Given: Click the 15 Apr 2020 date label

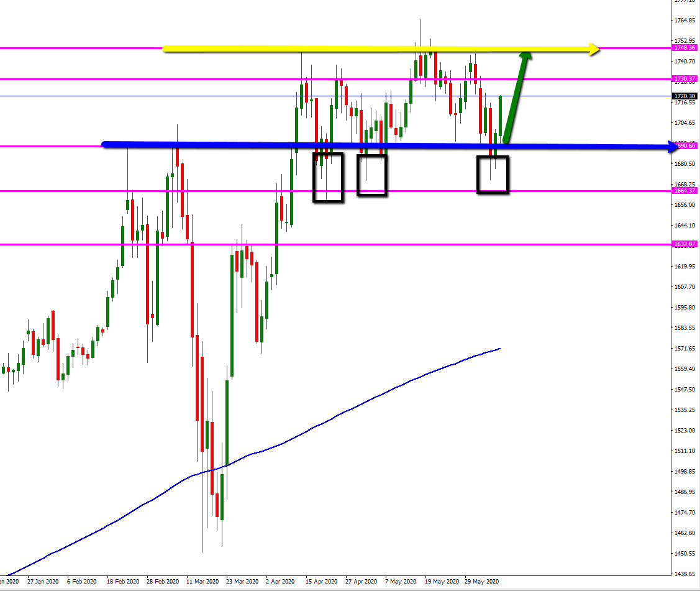Looking at the screenshot, I should (322, 582).
